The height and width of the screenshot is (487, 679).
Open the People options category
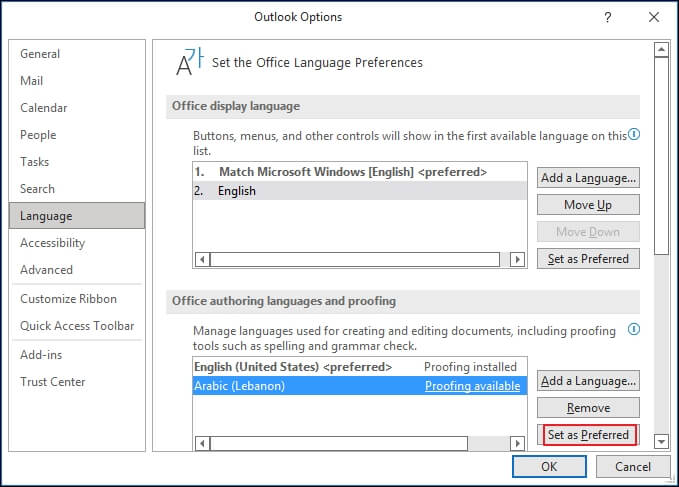(x=77, y=135)
